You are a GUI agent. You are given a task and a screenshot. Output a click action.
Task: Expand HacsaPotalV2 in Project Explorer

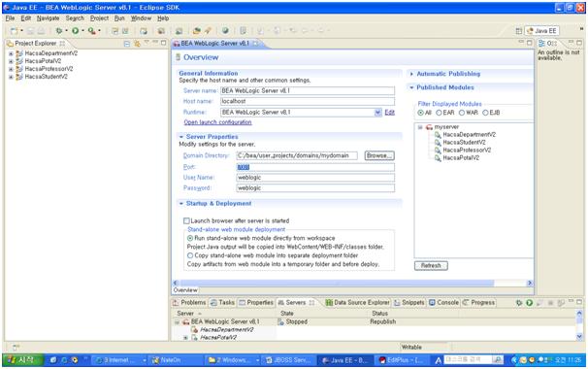11,61
